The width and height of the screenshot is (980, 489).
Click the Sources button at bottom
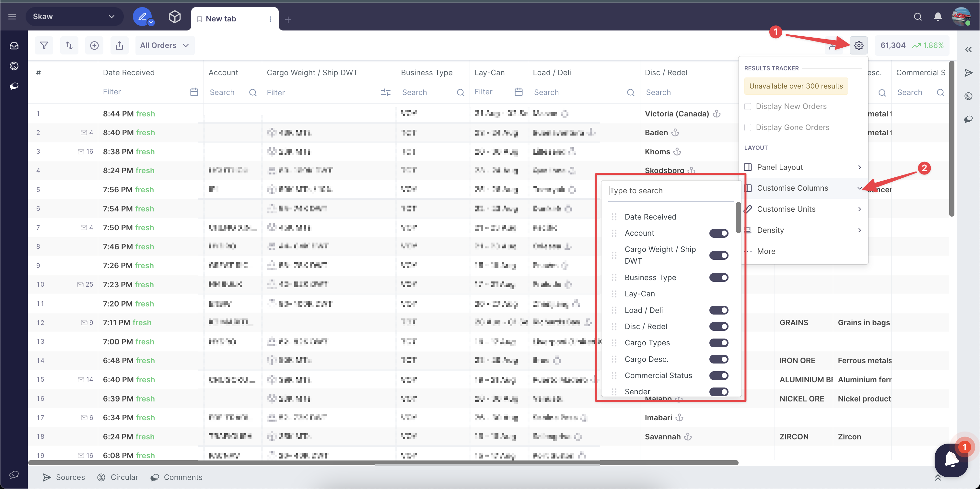[64, 477]
